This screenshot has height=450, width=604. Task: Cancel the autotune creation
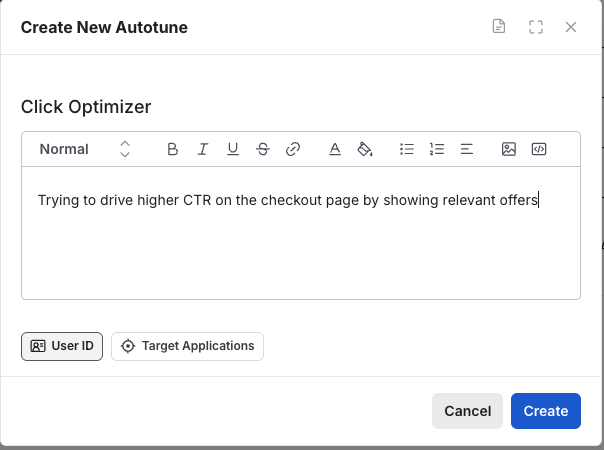467,411
